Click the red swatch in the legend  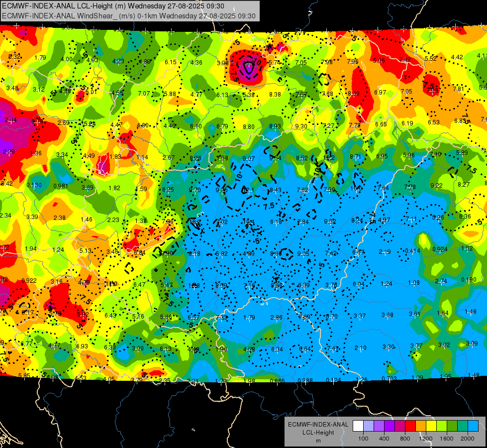click(410, 426)
